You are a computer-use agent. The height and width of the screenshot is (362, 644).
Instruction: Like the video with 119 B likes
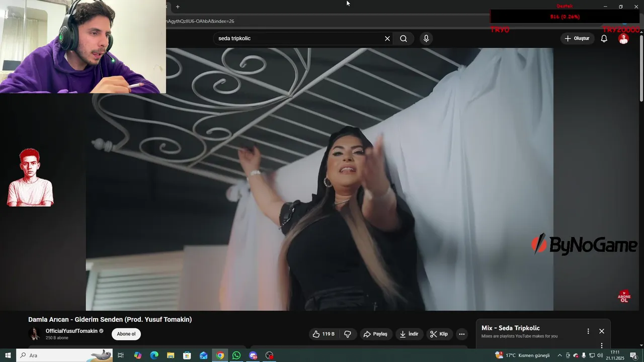pyautogui.click(x=324, y=334)
